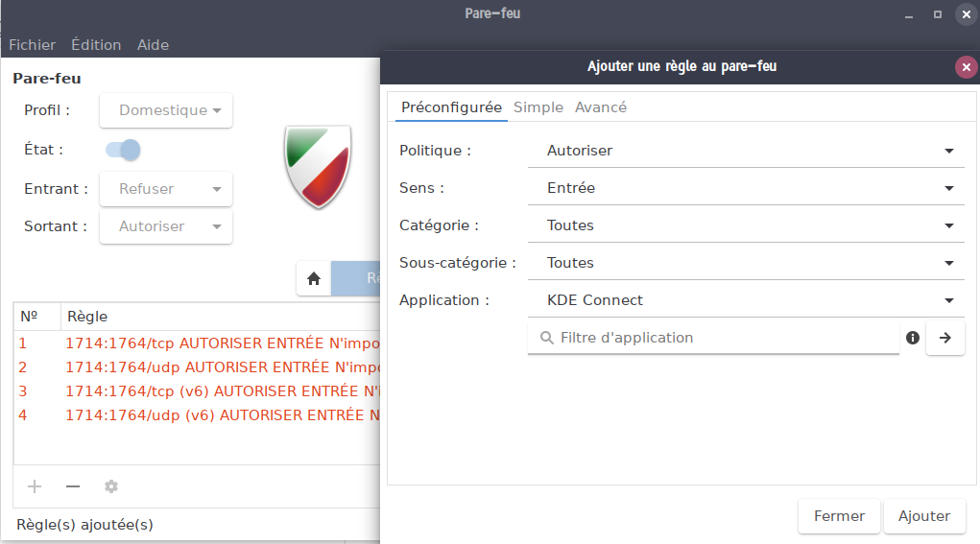Open rule settings via gear icon
The width and height of the screenshot is (980, 544).
pyautogui.click(x=111, y=486)
